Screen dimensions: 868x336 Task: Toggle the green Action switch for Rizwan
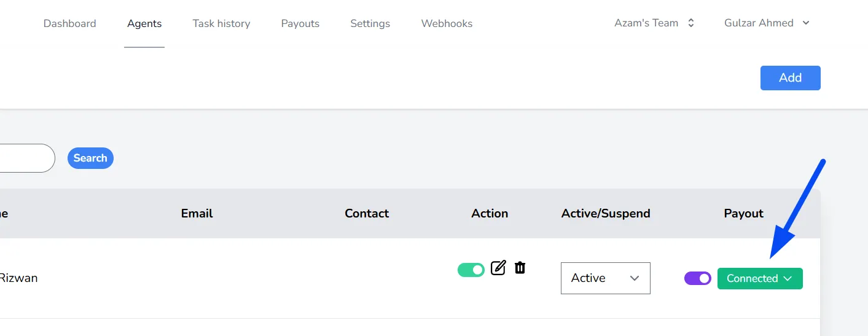pyautogui.click(x=471, y=270)
